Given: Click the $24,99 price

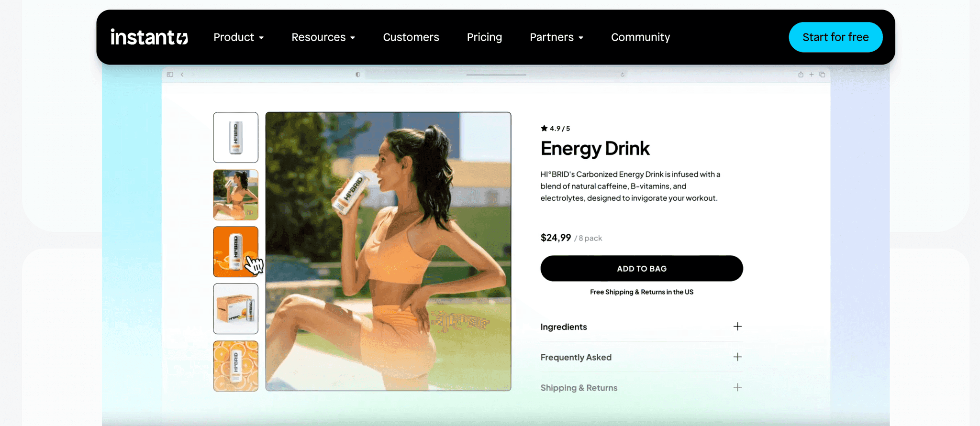Looking at the screenshot, I should point(556,238).
